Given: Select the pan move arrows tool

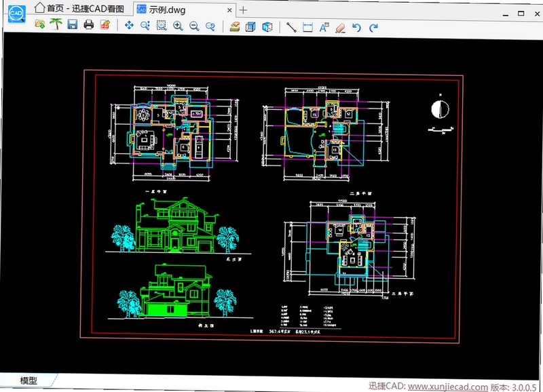Looking at the screenshot, I should [x=129, y=25].
